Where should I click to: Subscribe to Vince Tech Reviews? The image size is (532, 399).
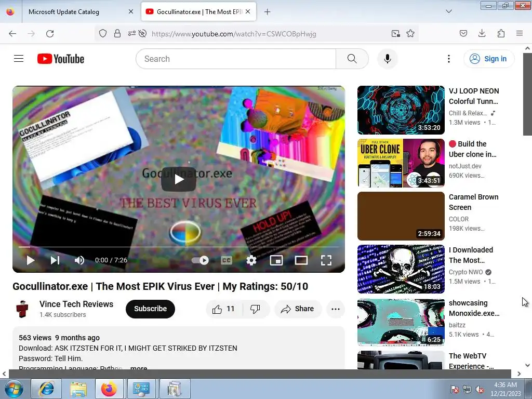coord(150,309)
